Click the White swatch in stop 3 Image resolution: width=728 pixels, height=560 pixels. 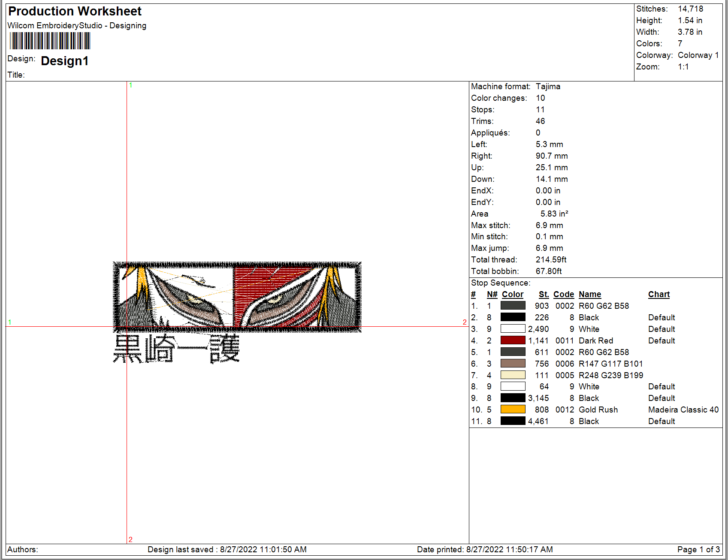[x=513, y=328]
